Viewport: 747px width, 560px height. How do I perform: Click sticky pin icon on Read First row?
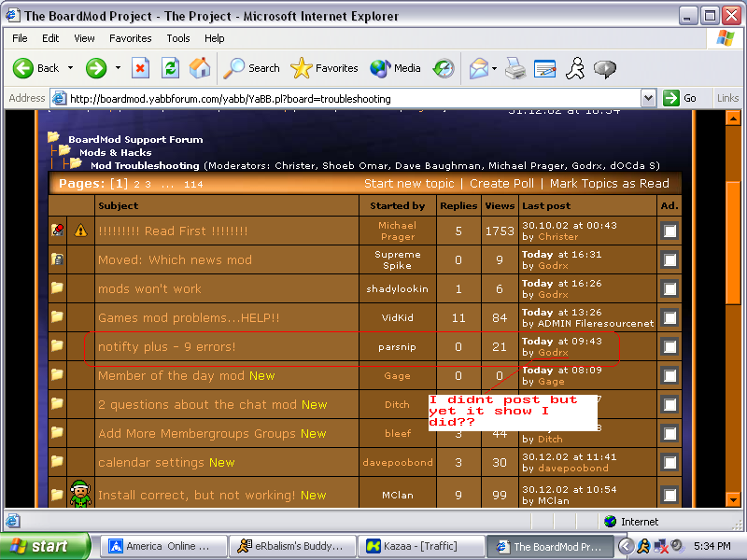(58, 230)
